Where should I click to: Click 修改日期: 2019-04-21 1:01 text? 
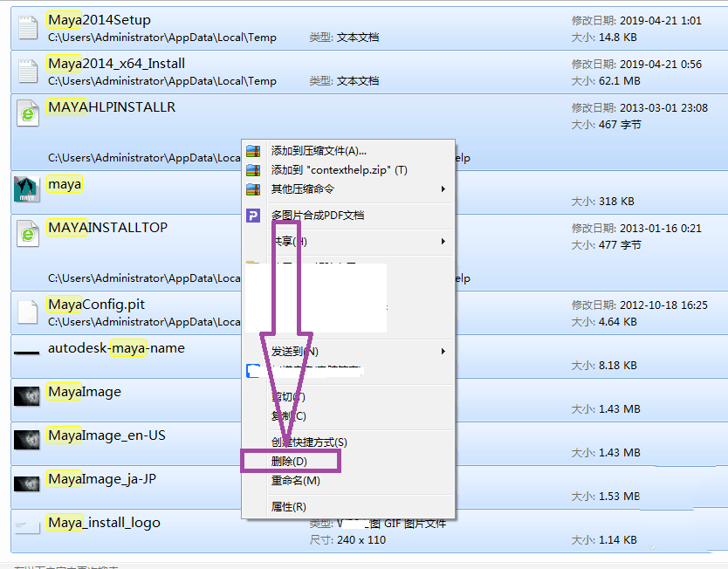[x=636, y=21]
